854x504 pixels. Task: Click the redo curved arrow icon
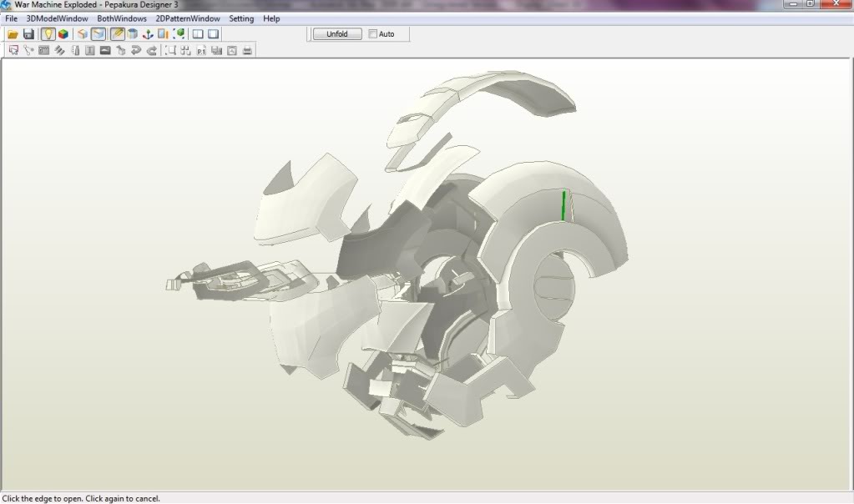click(152, 51)
